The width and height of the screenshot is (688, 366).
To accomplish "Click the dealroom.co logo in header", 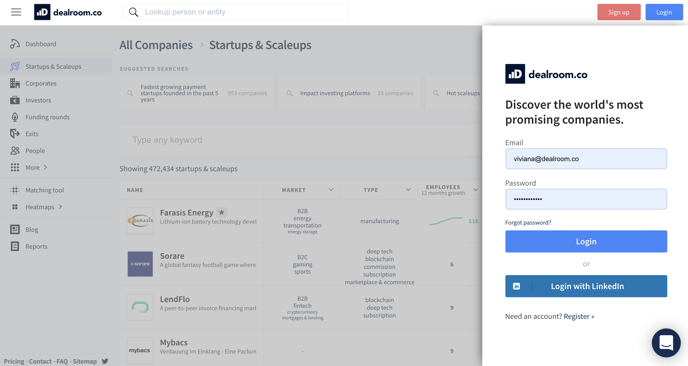I will [x=68, y=12].
